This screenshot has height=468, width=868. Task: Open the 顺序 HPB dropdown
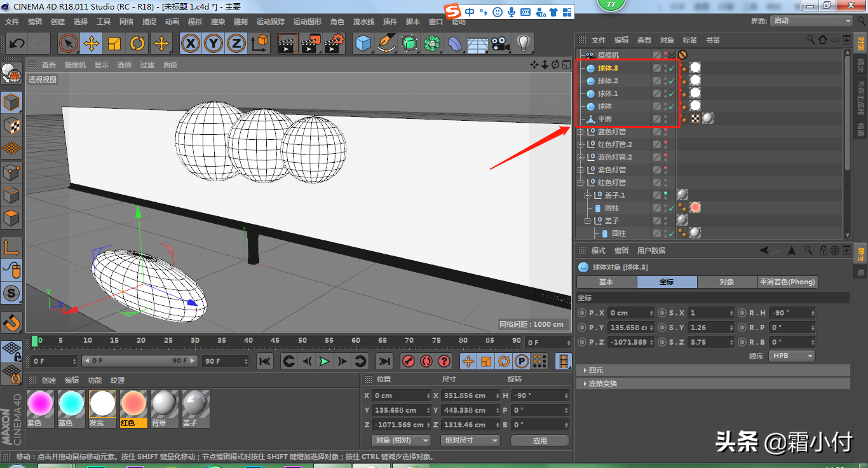pyautogui.click(x=792, y=356)
